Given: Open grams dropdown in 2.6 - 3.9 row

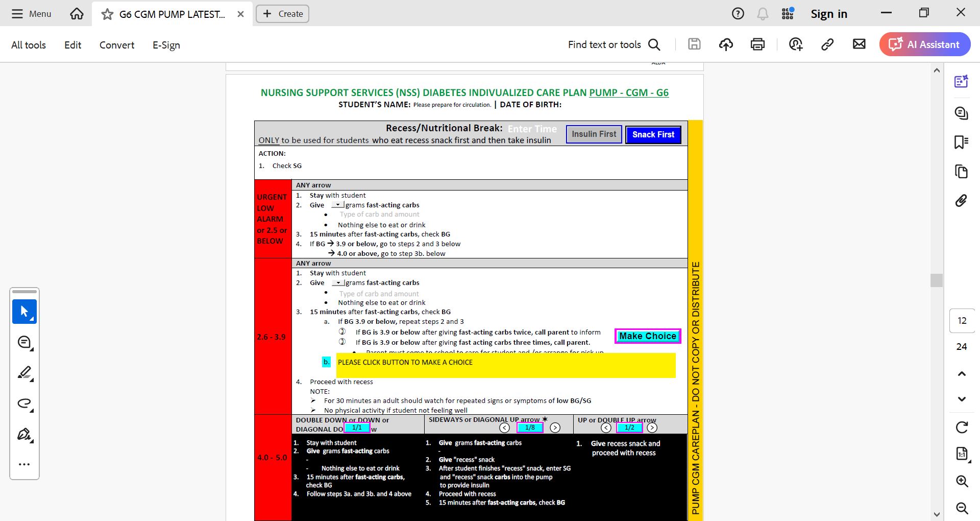Looking at the screenshot, I should pyautogui.click(x=338, y=282).
